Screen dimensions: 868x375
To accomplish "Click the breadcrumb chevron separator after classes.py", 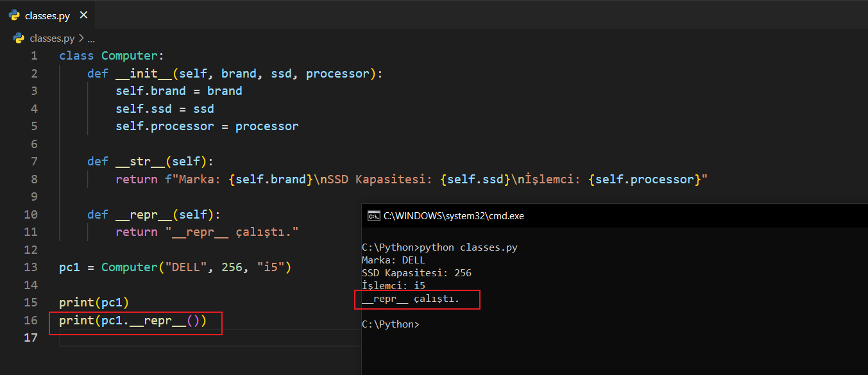I will pos(81,38).
